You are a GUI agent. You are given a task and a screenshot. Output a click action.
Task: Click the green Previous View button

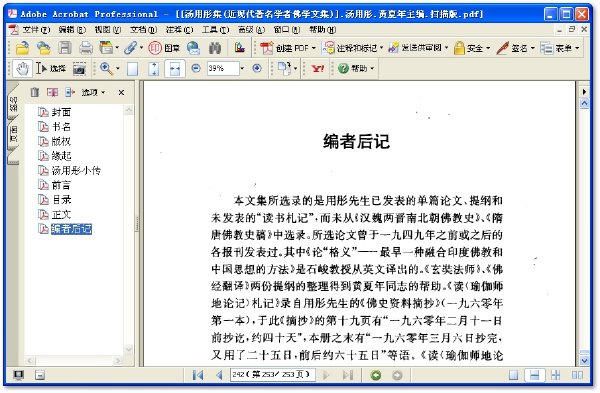376,375
